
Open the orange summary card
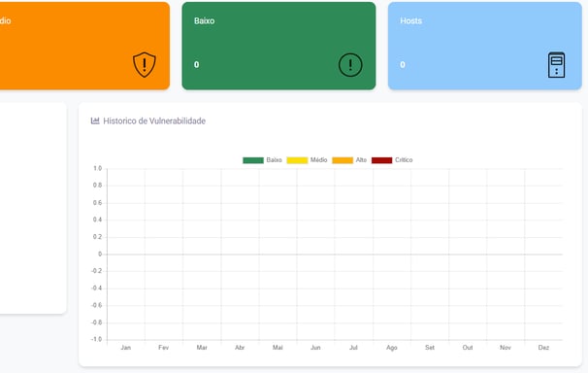point(84,46)
